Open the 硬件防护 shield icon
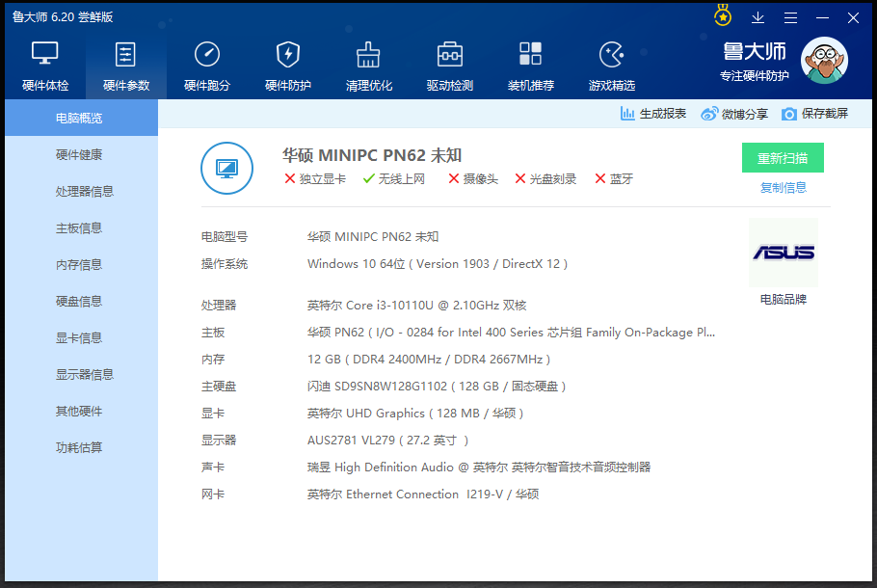The width and height of the screenshot is (877, 588). tap(288, 55)
